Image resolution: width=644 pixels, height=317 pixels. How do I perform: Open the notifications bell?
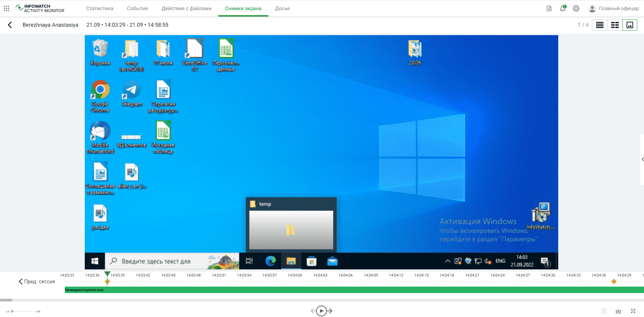(x=562, y=8)
